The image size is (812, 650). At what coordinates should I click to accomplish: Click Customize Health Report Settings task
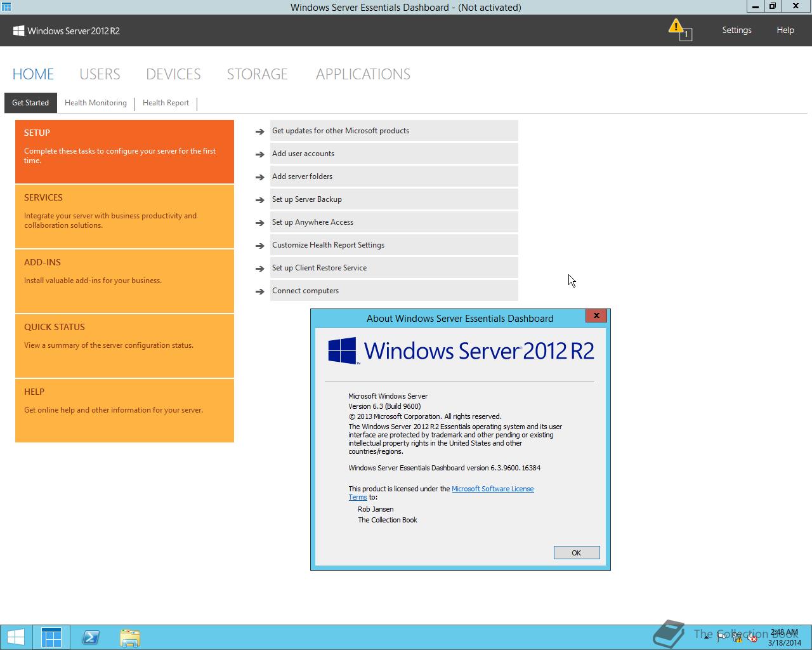click(394, 245)
